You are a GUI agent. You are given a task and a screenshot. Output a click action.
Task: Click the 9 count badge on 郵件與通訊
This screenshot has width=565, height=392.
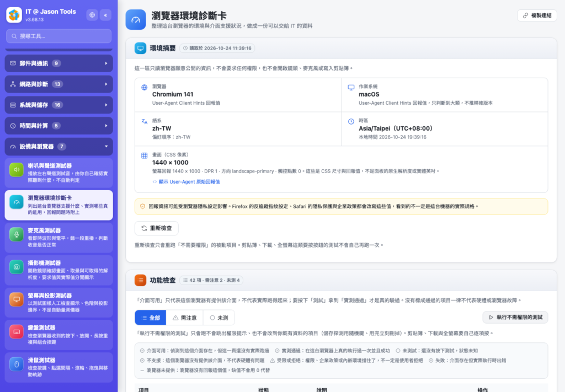pyautogui.click(x=56, y=63)
